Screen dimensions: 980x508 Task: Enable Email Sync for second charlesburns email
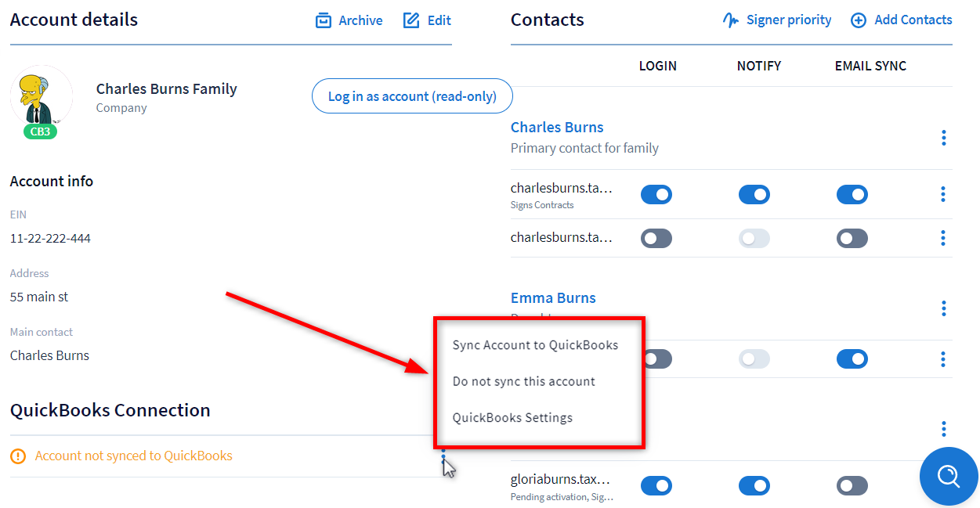852,238
